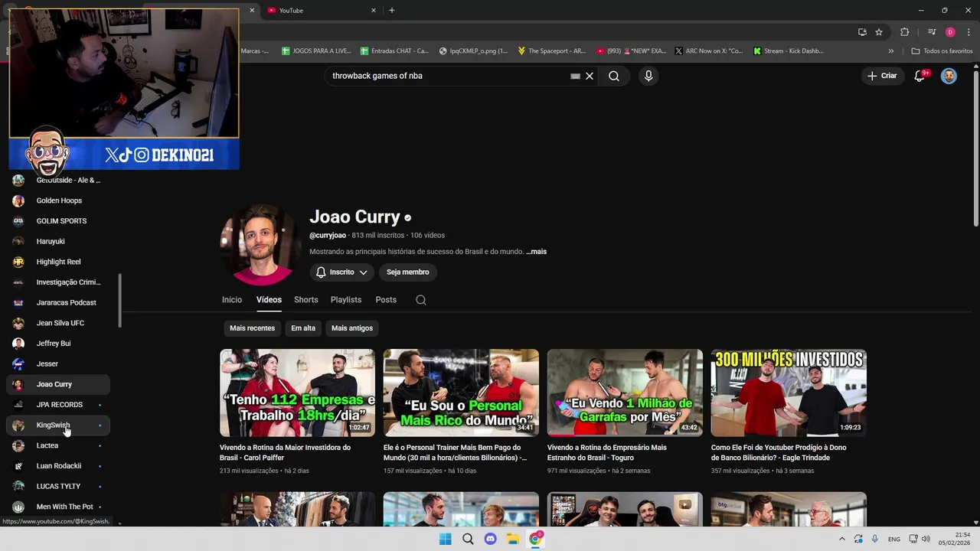This screenshot has height=551, width=980.
Task: Open Joao Curry channel profile picture
Action: coord(260,245)
